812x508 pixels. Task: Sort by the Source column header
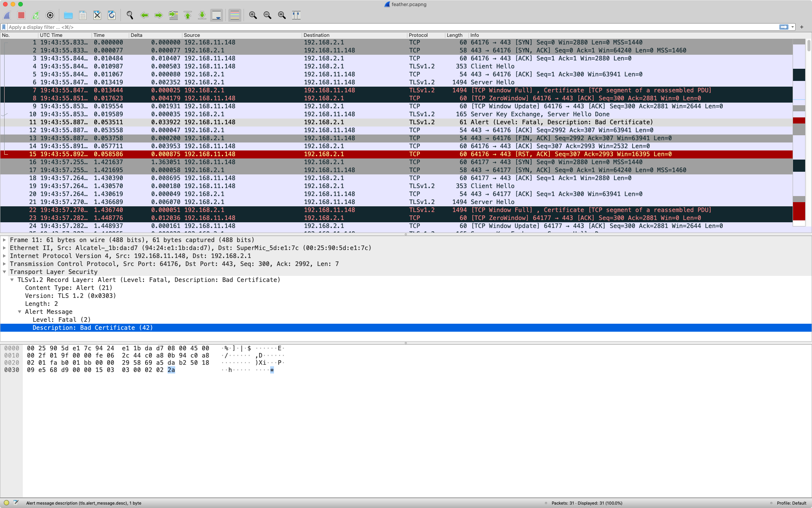click(x=242, y=35)
